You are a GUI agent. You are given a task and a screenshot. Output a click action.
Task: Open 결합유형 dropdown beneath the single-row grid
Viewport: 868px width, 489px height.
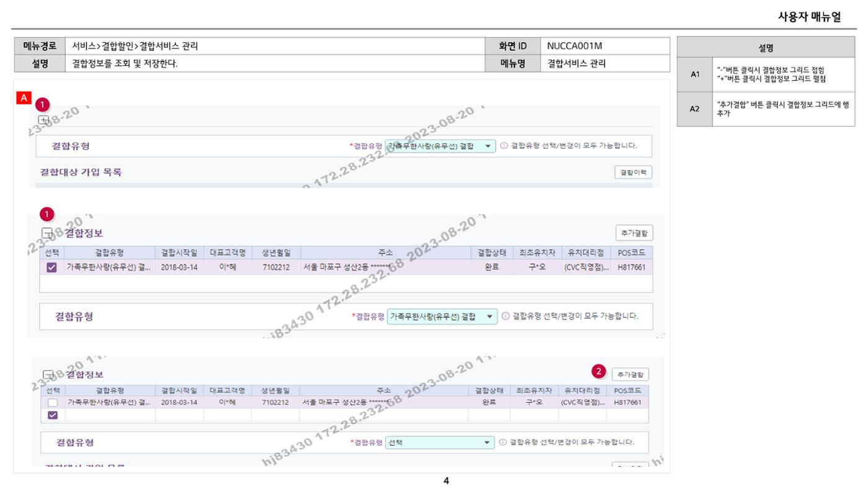(442, 316)
